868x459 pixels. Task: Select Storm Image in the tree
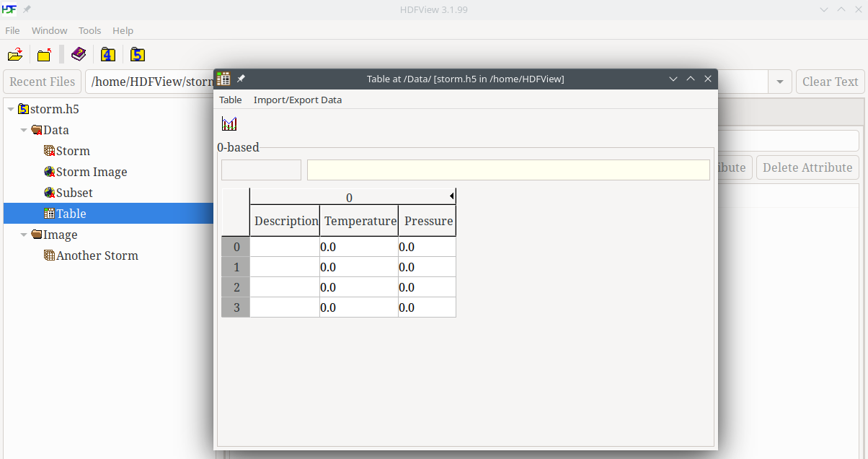click(x=91, y=172)
